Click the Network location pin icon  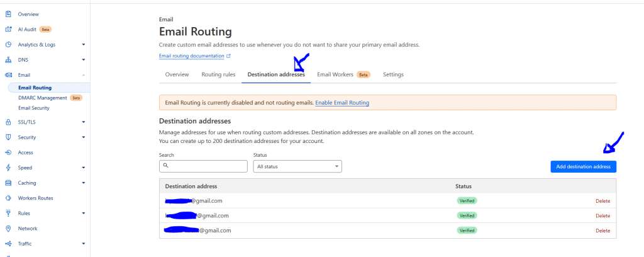(x=8, y=229)
